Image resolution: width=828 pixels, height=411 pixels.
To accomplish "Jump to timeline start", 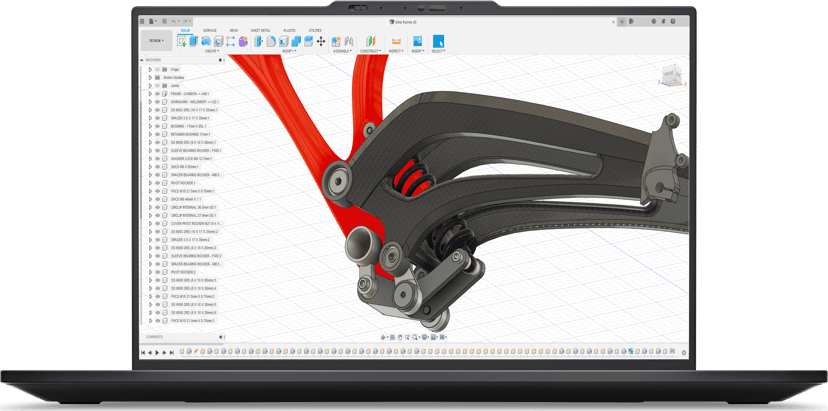I will (143, 352).
